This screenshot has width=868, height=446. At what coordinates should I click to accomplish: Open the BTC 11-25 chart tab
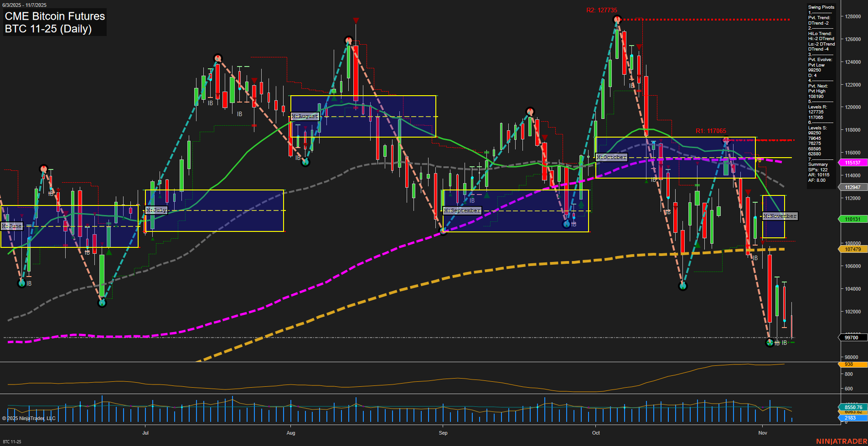tap(12, 441)
